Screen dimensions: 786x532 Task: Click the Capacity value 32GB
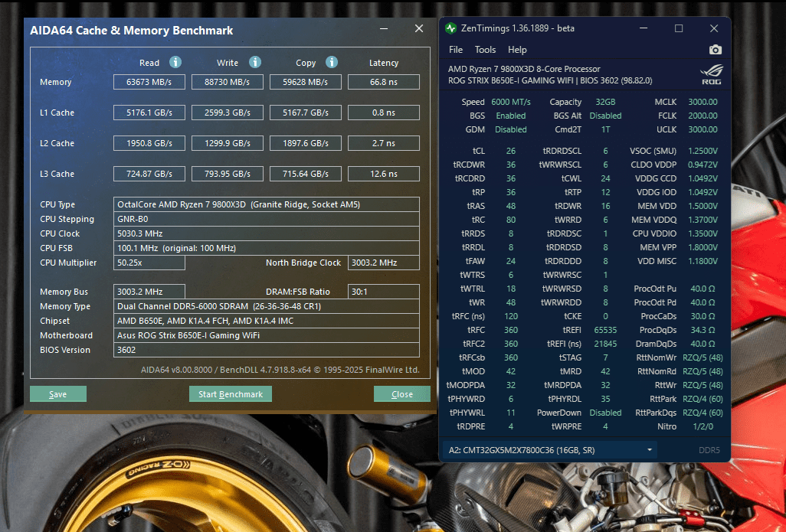[605, 102]
